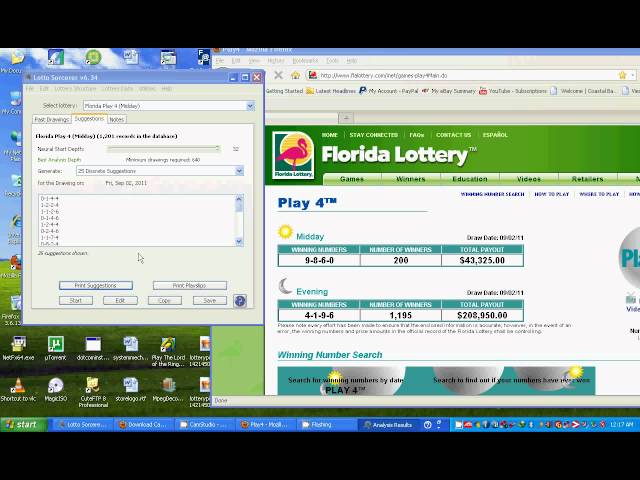The image size is (640, 480).
Task: Click Neural Start Depth slider
Action: [164, 149]
